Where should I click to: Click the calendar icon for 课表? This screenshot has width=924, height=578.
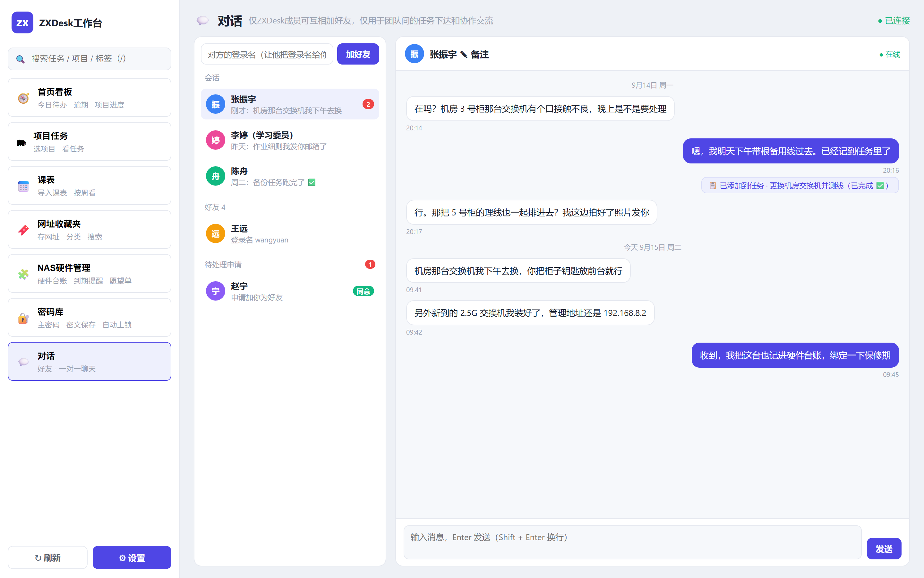coord(23,186)
